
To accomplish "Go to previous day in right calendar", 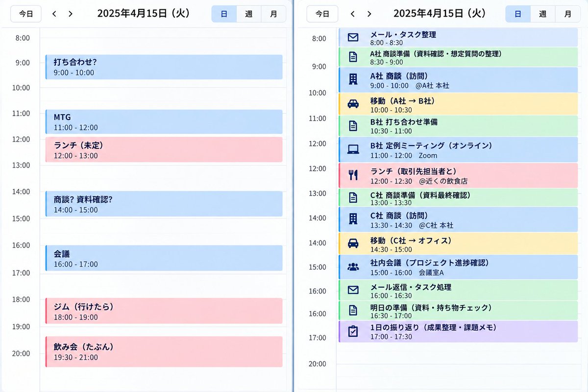I will 353,14.
